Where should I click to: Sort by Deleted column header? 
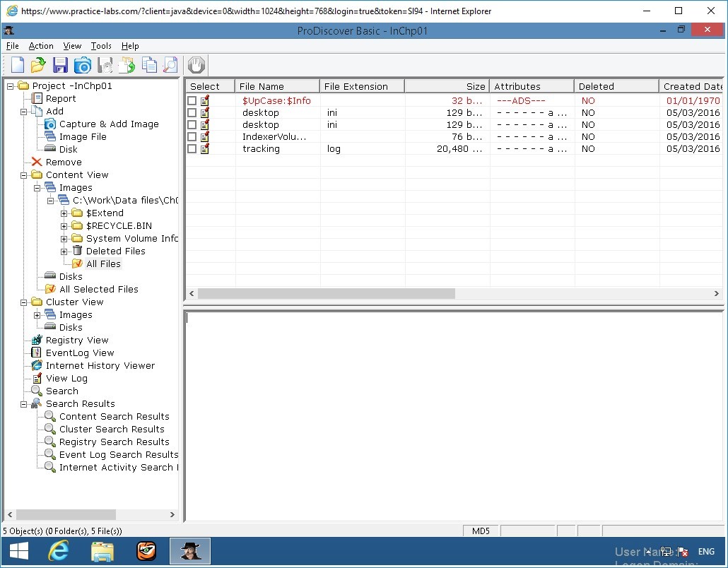point(616,86)
